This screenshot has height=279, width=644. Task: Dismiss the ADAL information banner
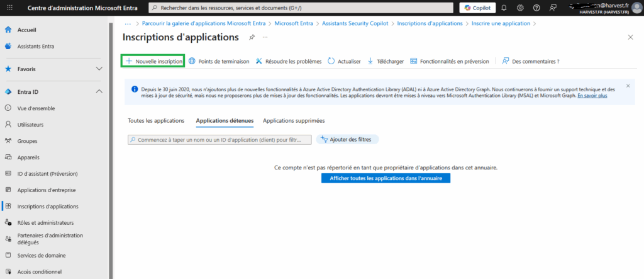coord(628,86)
